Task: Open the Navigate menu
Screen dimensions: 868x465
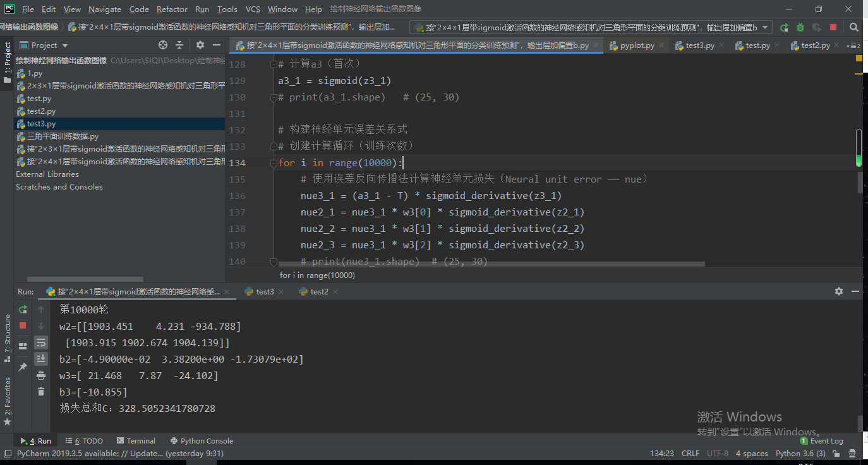Action: [105, 9]
